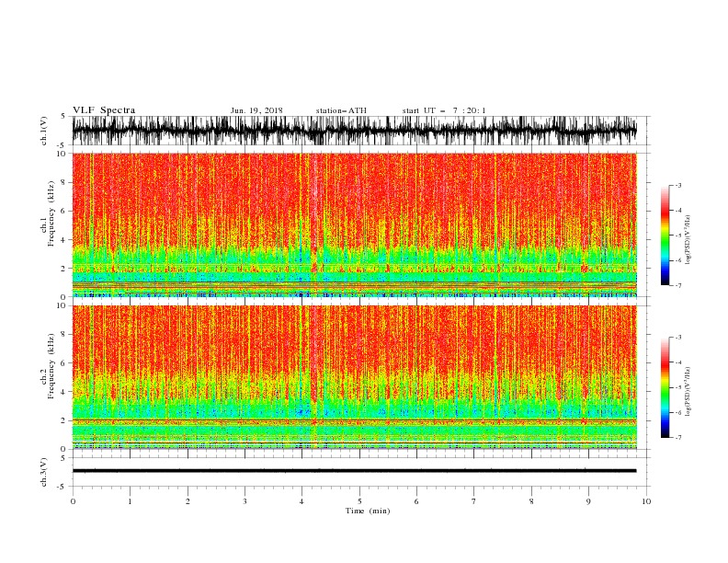Click the ch.1 voltage waveform trace
Image resolution: width=728 pixels, height=563 pixels.
pyautogui.click(x=354, y=131)
